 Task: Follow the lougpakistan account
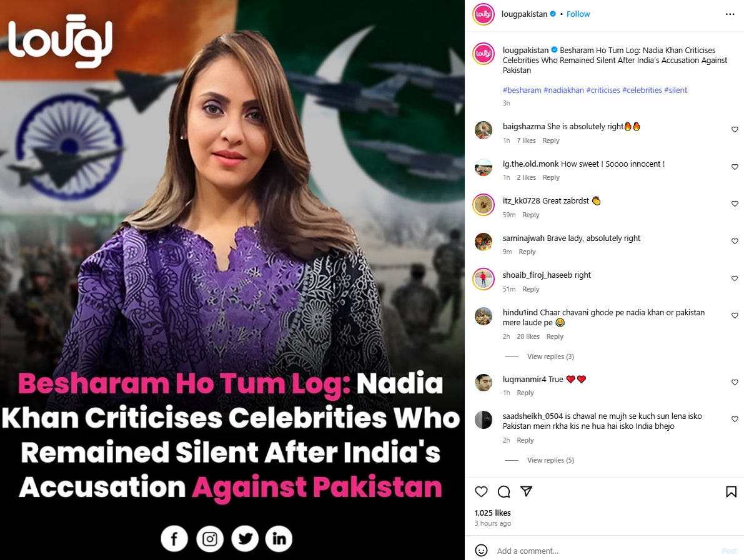pyautogui.click(x=578, y=14)
